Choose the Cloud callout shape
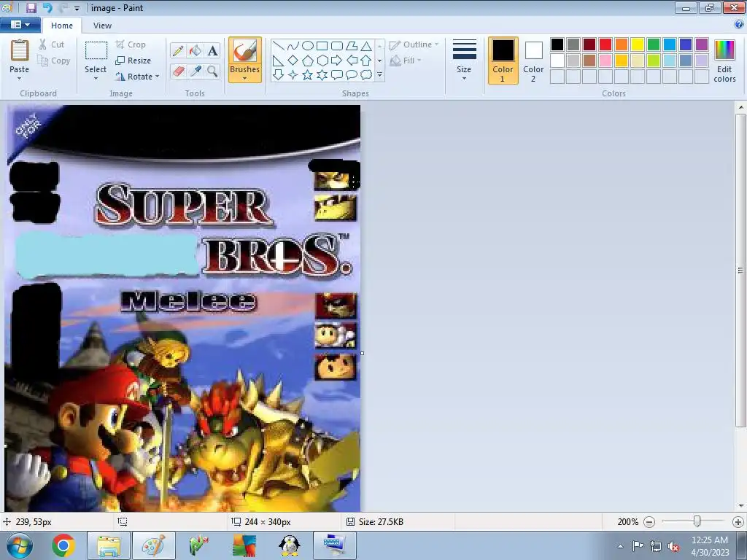The width and height of the screenshot is (747, 560). tap(366, 75)
